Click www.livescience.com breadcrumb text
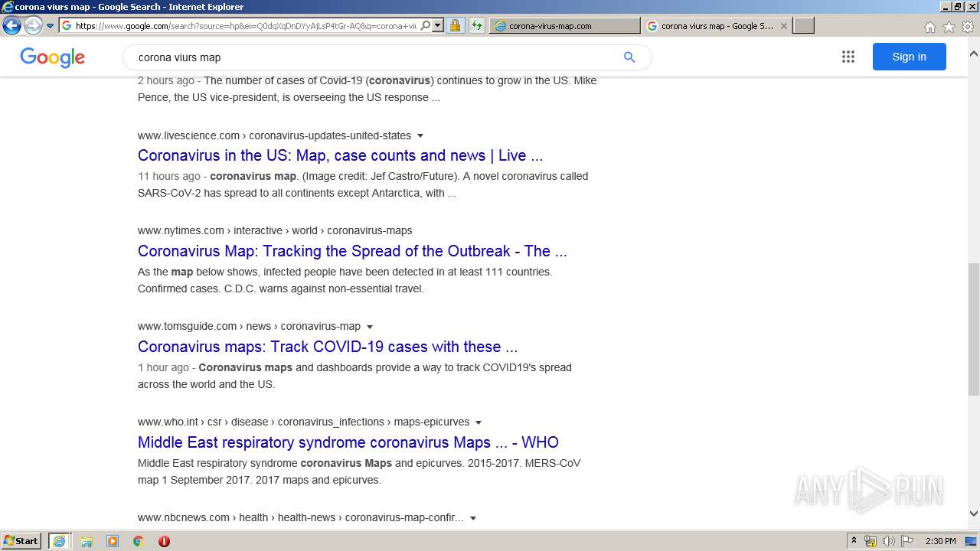The image size is (980, 551). tap(188, 135)
